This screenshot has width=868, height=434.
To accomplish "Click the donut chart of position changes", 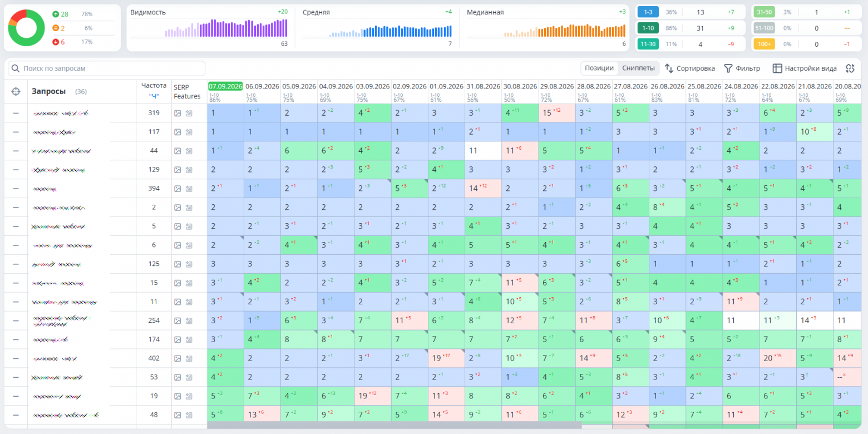I will click(26, 28).
